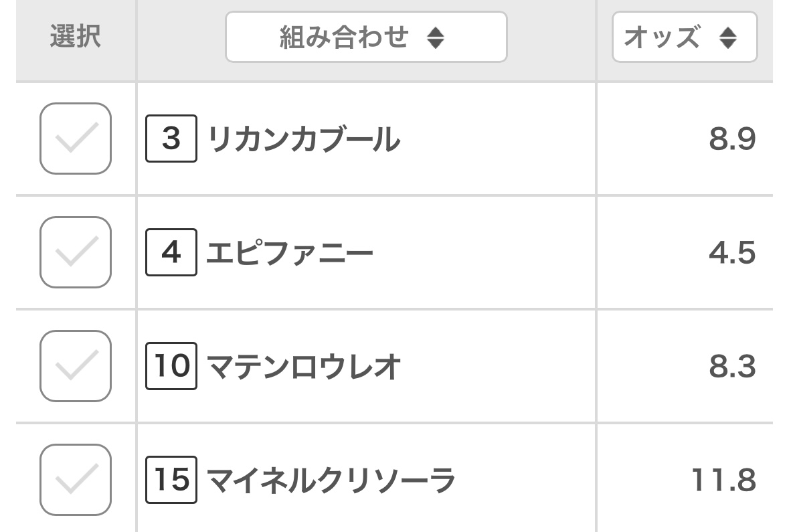789x532 pixels.
Task: Select the horse name リカンカブール
Action: point(304,140)
